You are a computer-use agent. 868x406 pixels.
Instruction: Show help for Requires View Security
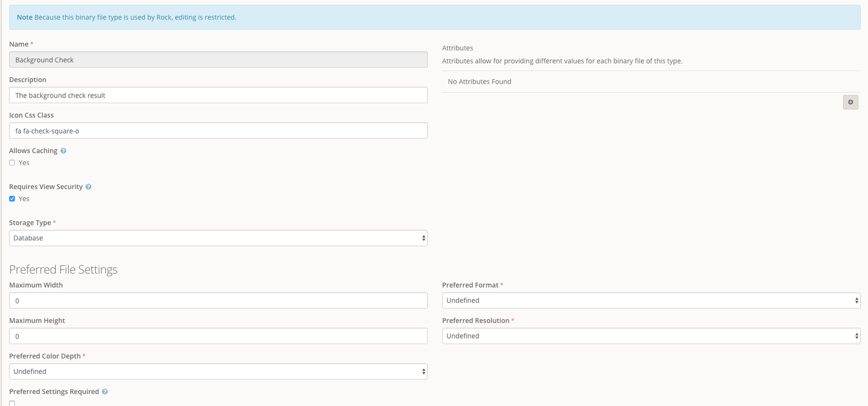coord(88,187)
